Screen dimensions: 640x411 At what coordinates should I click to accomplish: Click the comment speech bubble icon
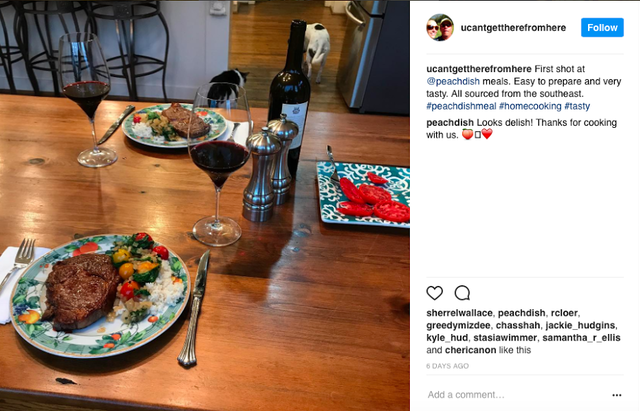tap(462, 293)
